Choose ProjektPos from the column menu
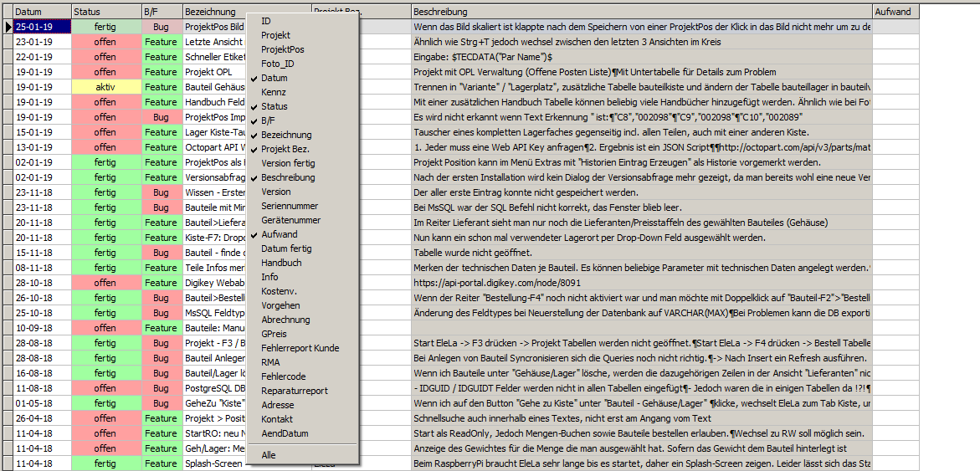The width and height of the screenshot is (980, 471). point(283,49)
